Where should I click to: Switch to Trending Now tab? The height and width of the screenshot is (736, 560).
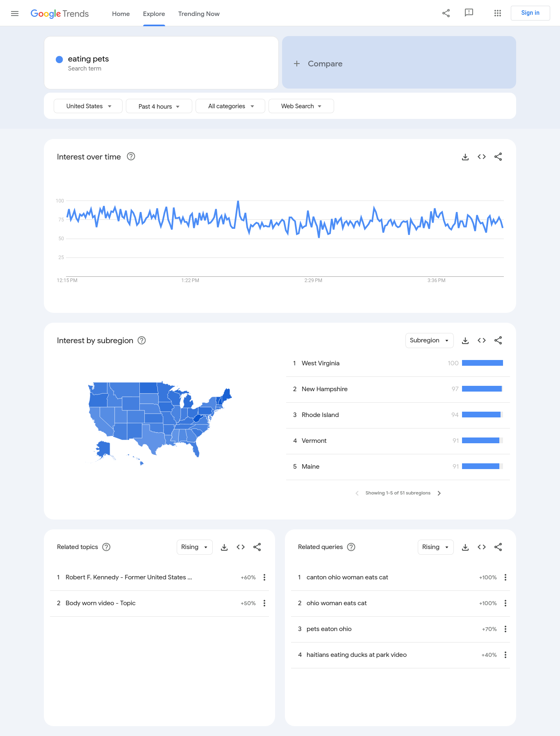pyautogui.click(x=199, y=14)
